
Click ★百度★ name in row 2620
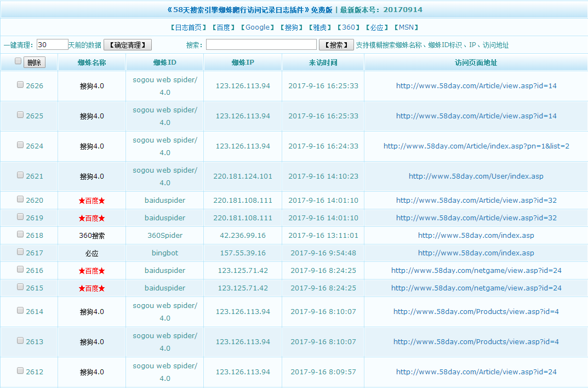(x=92, y=201)
